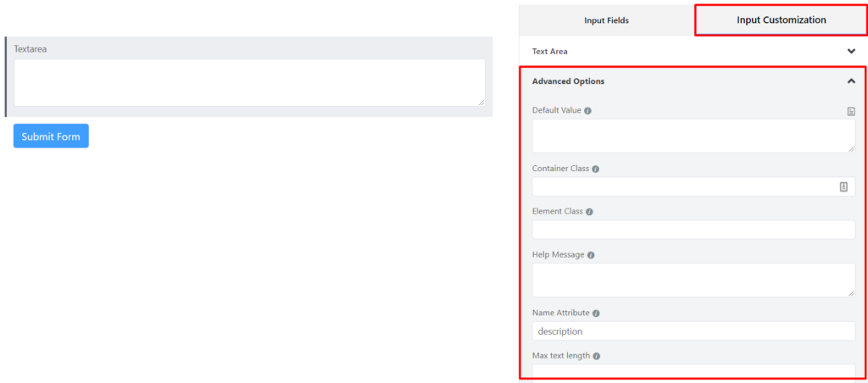Click the Help Message text box

pyautogui.click(x=693, y=280)
